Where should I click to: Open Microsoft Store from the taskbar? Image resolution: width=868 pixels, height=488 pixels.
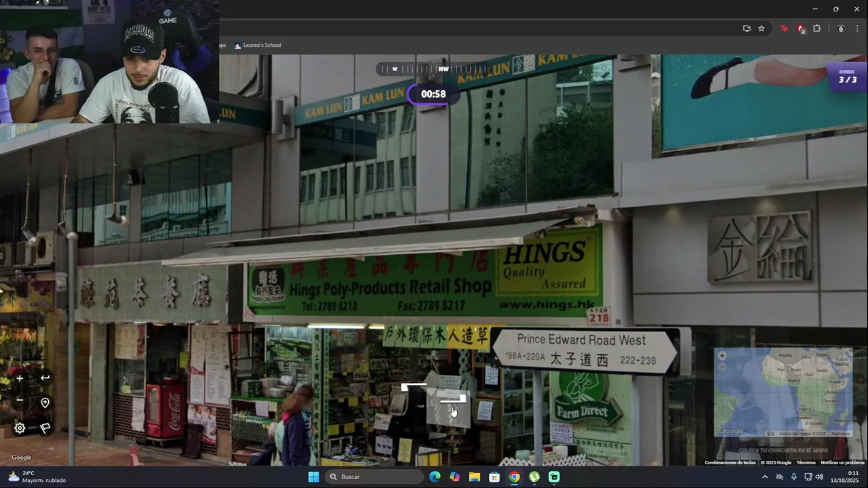click(494, 477)
